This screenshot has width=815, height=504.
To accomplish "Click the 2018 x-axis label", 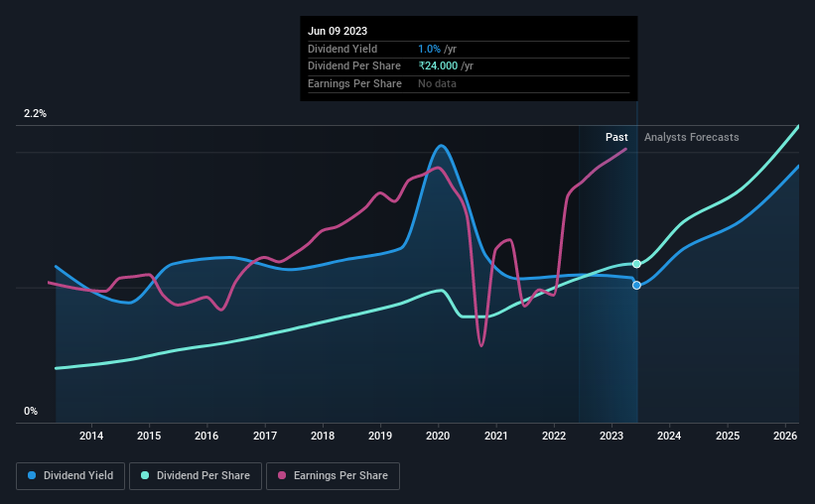I will click(x=323, y=436).
